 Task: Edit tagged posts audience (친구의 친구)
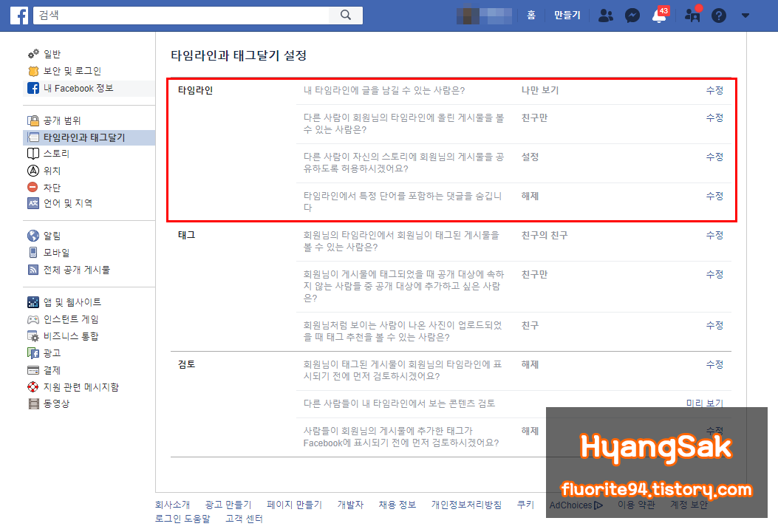point(714,235)
